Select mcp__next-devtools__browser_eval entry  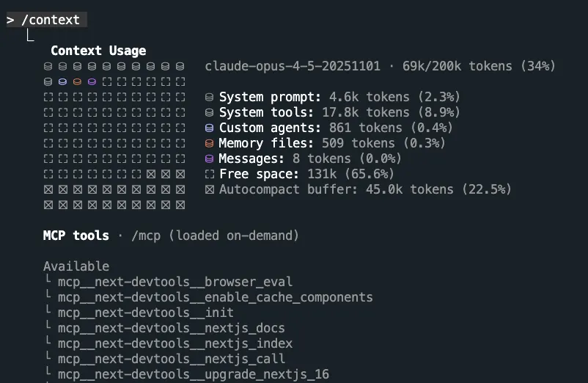tap(175, 282)
